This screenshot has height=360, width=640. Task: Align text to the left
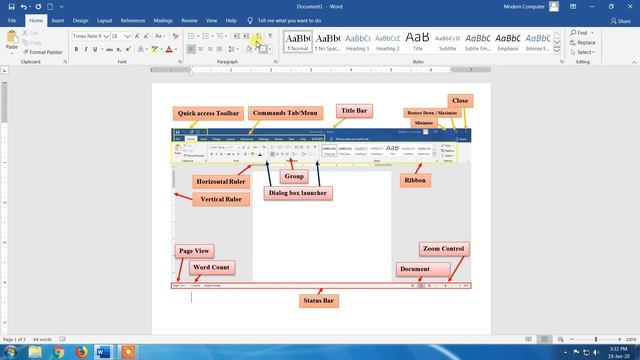(191, 49)
